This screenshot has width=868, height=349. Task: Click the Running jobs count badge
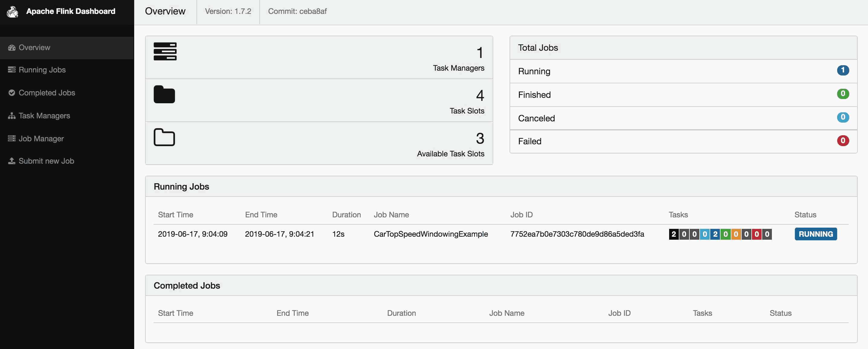[843, 70]
